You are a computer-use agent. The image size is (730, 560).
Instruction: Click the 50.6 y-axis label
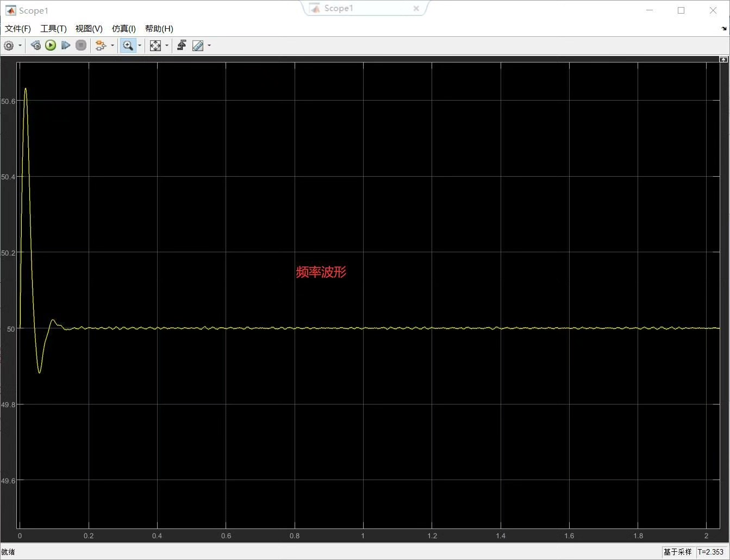[8, 101]
